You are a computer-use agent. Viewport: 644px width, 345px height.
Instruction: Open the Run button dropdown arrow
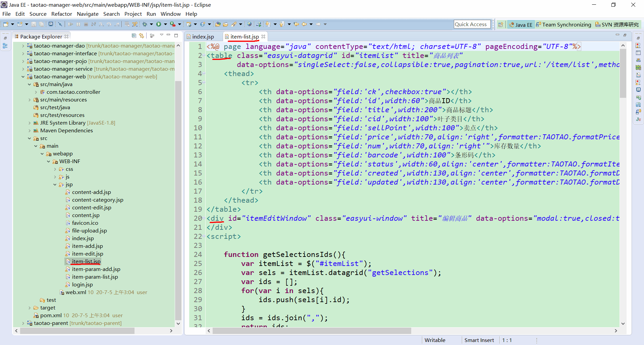tap(165, 24)
